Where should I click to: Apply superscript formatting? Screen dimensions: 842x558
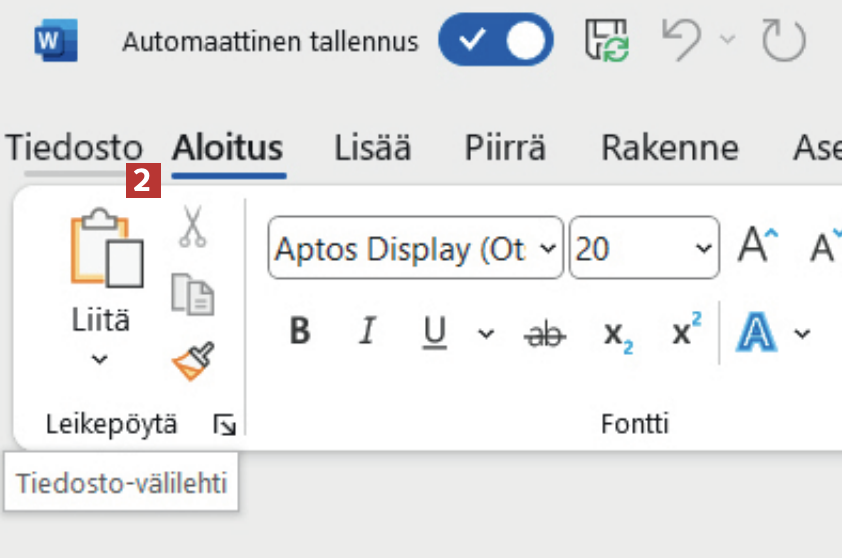[x=686, y=333]
